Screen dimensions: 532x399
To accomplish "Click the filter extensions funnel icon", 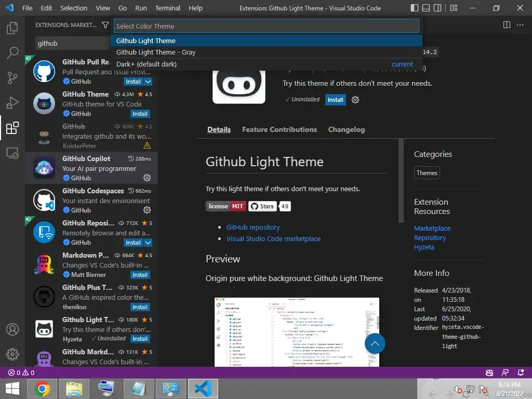I will 105,25.
